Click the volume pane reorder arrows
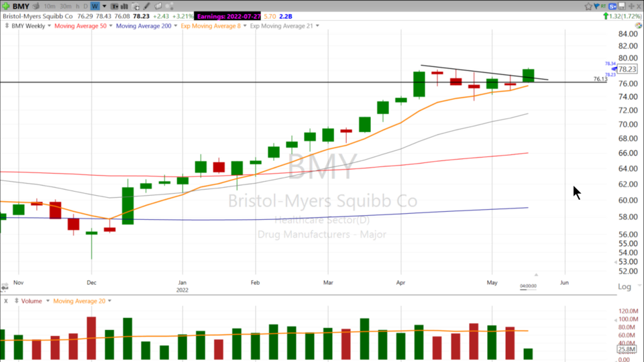This screenshot has height=362, width=644. click(x=16, y=301)
